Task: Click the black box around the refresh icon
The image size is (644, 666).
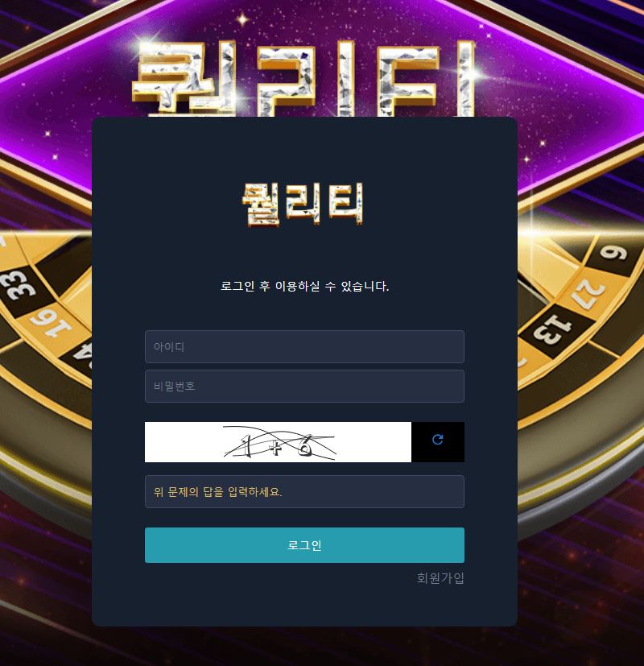Action: [438, 442]
